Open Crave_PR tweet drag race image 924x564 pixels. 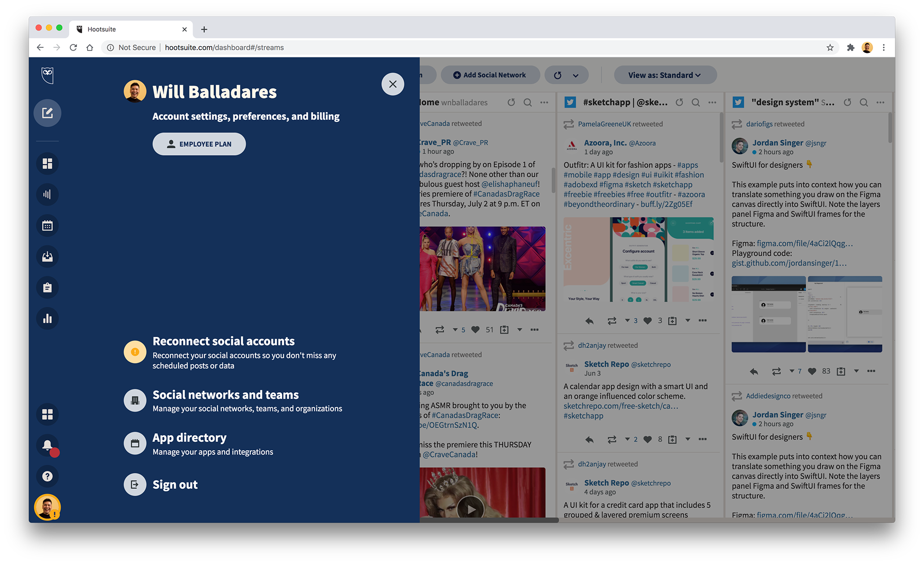pos(482,269)
